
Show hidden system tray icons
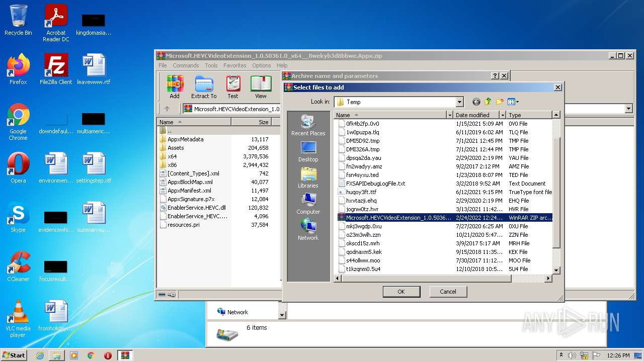click(x=561, y=355)
